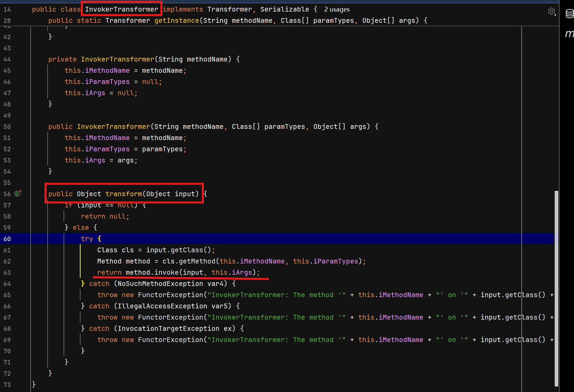574x392 pixels.
Task: Show the 2 usages of InvokerTransformer
Action: (x=336, y=10)
